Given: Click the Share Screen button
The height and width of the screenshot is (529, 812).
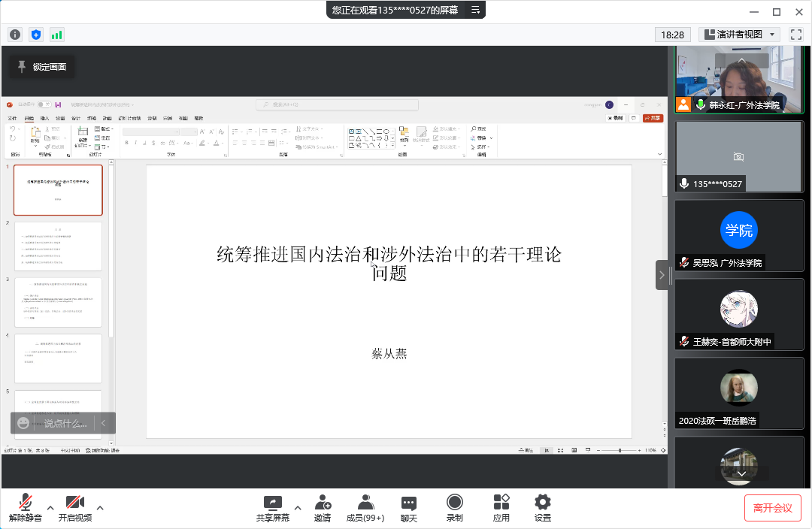Looking at the screenshot, I should click(x=272, y=508).
